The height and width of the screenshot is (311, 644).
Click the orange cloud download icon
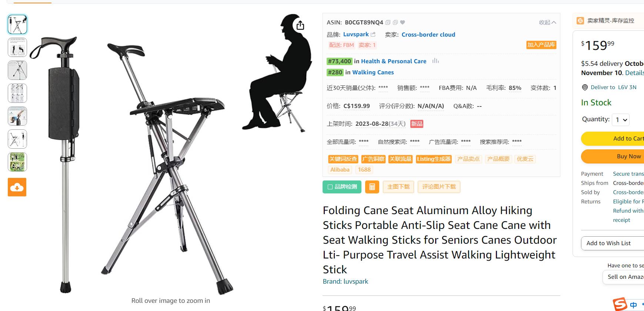(x=17, y=187)
